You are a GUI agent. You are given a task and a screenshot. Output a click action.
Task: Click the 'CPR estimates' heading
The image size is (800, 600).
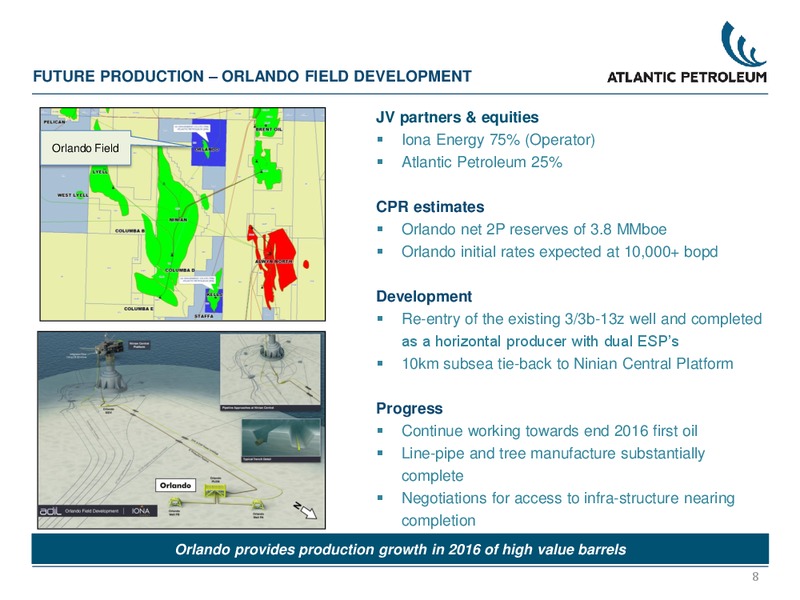coord(430,207)
